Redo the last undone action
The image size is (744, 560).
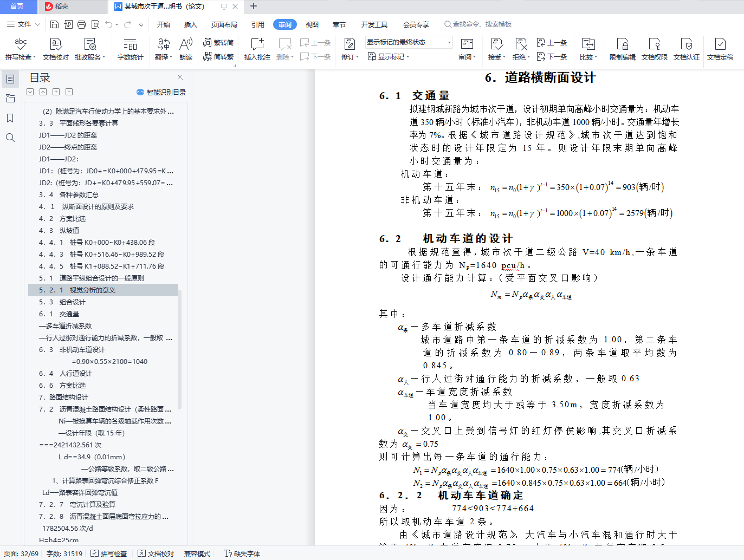(128, 24)
